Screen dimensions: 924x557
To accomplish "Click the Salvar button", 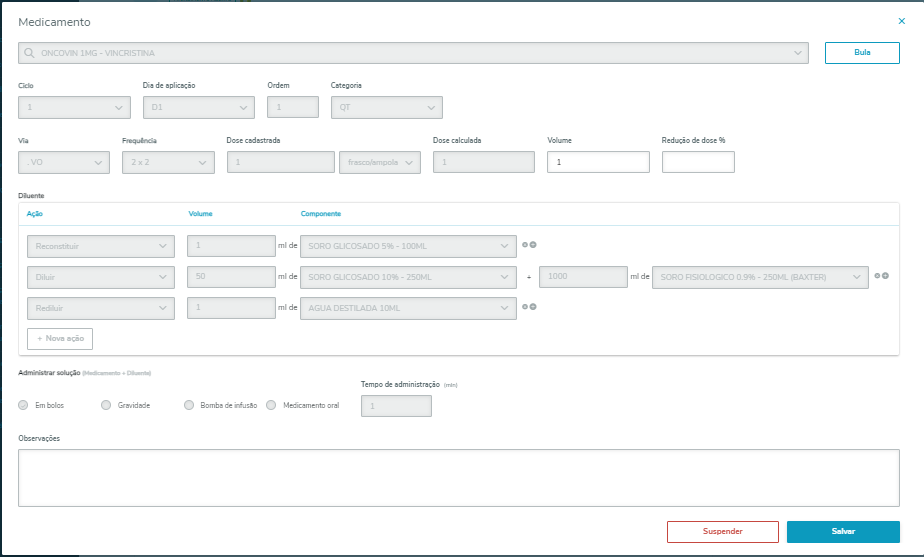I will [x=842, y=532].
